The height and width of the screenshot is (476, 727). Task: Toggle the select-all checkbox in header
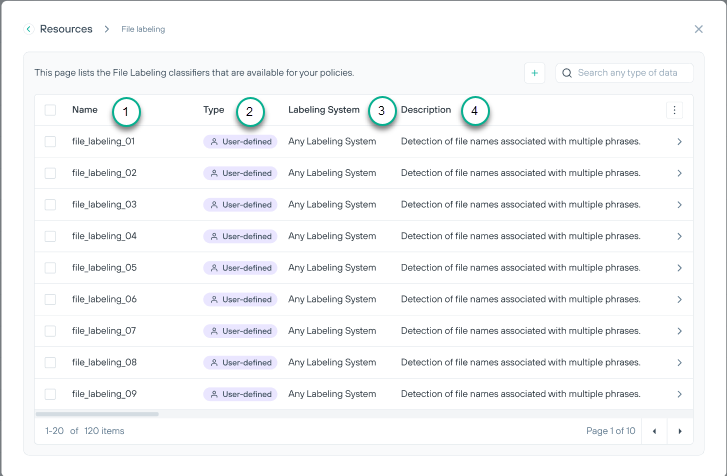coord(50,110)
